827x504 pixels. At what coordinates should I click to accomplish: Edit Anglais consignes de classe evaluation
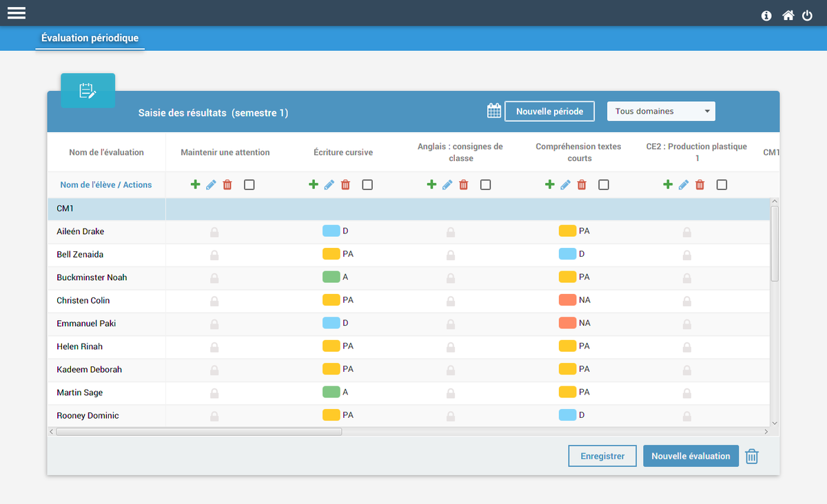point(447,185)
